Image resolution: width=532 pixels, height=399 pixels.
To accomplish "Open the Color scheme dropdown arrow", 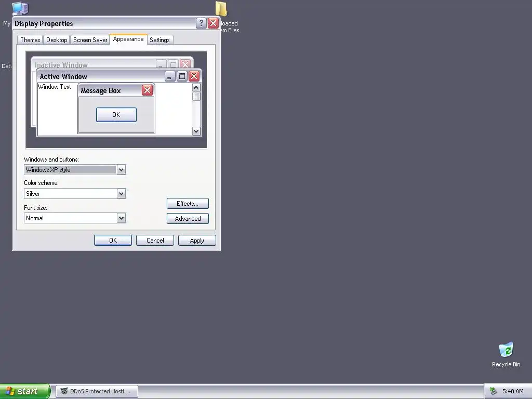I will coord(121,194).
